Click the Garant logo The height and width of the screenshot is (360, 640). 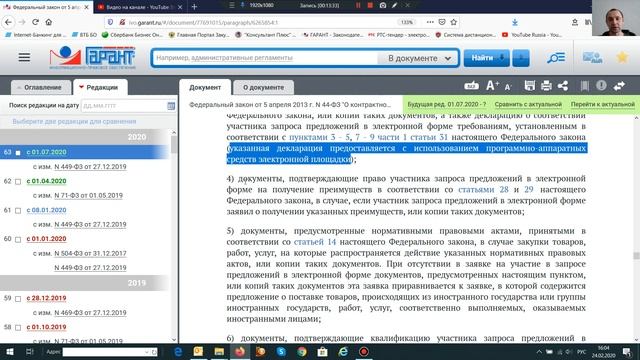coord(92,58)
